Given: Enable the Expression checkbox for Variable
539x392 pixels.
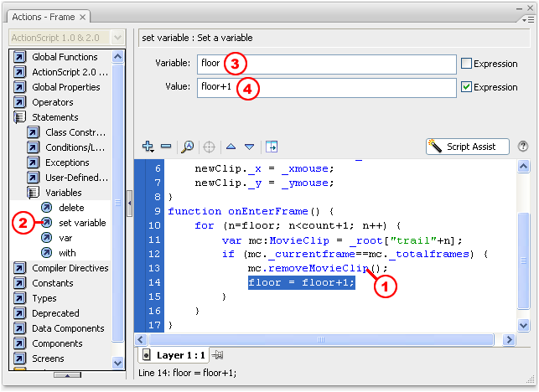Looking at the screenshot, I should pyautogui.click(x=467, y=64).
